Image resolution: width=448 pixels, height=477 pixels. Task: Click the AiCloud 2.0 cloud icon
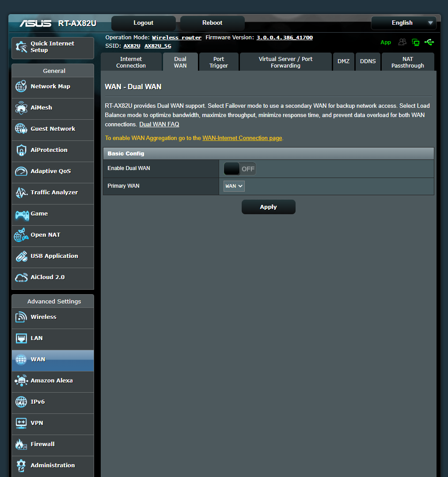(21, 277)
